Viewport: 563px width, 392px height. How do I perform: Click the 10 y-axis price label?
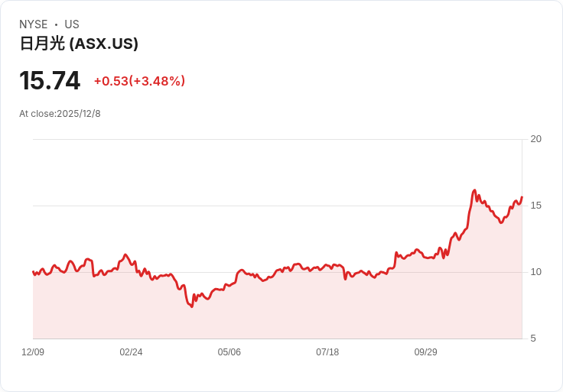coord(535,272)
